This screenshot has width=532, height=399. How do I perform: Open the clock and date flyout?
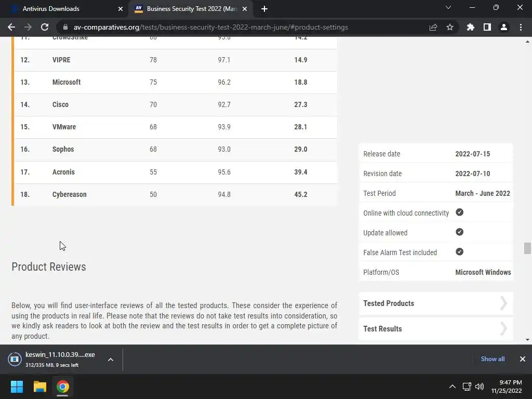pyautogui.click(x=507, y=387)
